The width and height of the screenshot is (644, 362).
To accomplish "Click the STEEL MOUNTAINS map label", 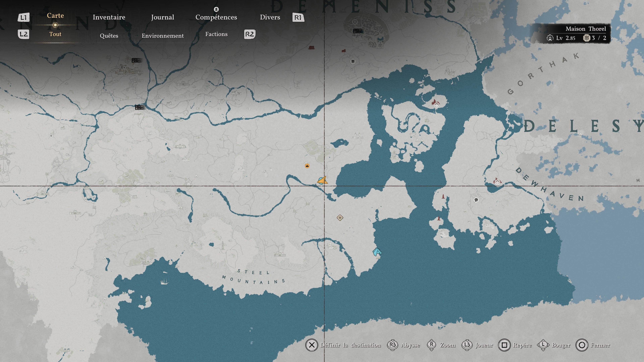I will 254,277.
